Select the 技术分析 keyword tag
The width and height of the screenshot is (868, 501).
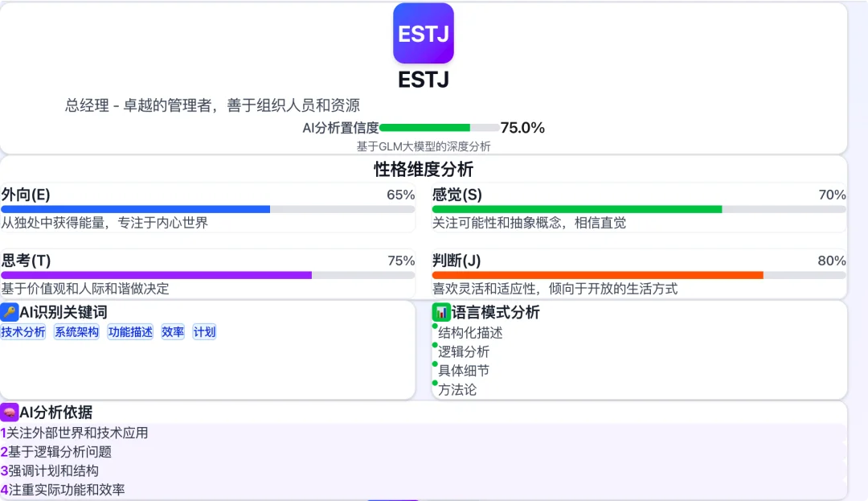(24, 331)
